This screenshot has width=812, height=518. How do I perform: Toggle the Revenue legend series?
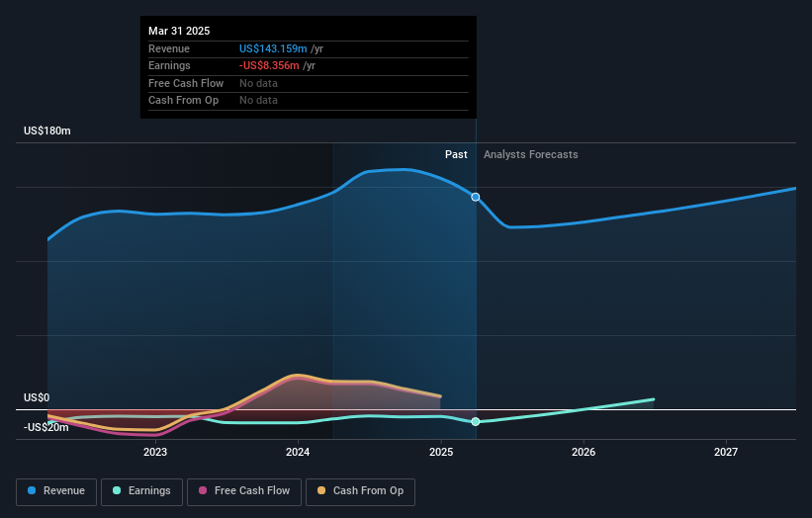(56, 491)
